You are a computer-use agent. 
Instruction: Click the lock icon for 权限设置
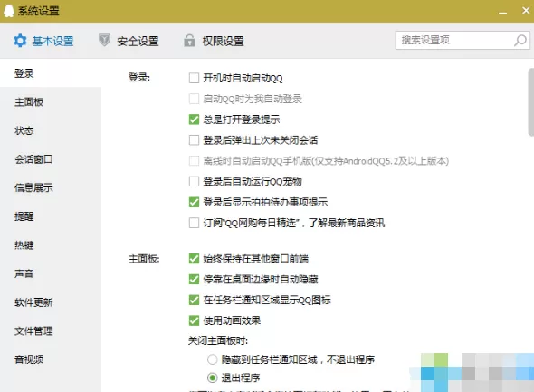(190, 40)
